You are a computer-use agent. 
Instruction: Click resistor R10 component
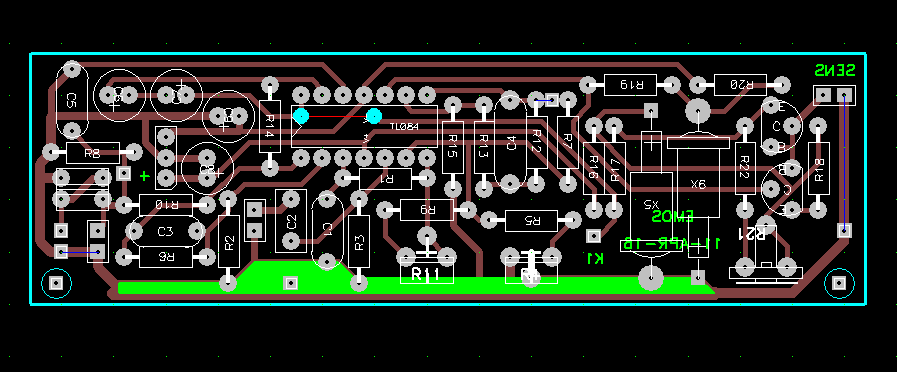(x=166, y=204)
